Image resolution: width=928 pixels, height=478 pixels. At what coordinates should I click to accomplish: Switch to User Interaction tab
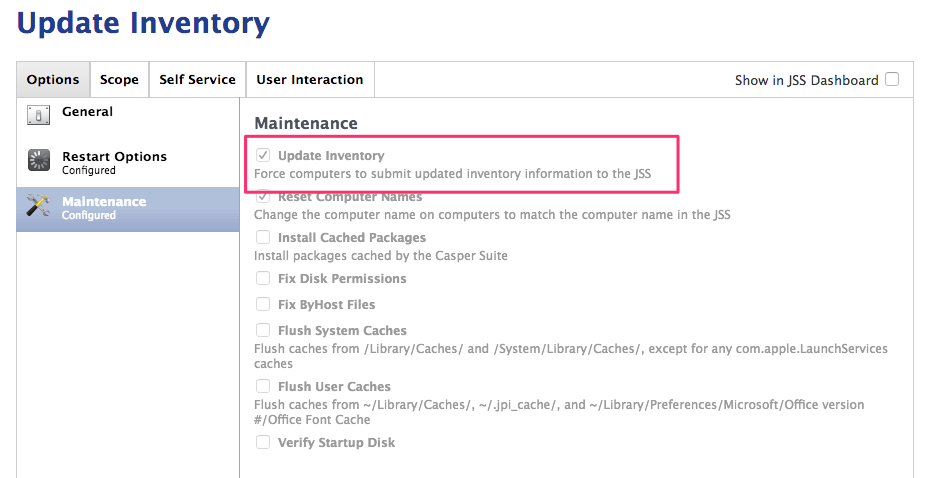click(310, 79)
